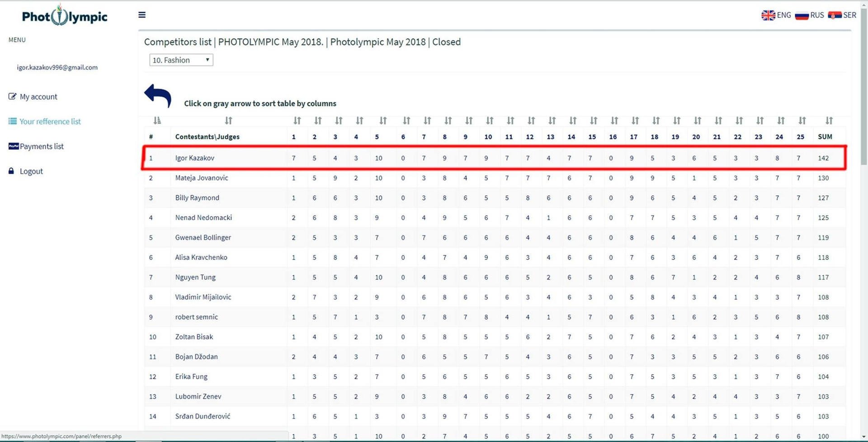
Task: Sort table by SUM column arrow
Action: coord(829,121)
